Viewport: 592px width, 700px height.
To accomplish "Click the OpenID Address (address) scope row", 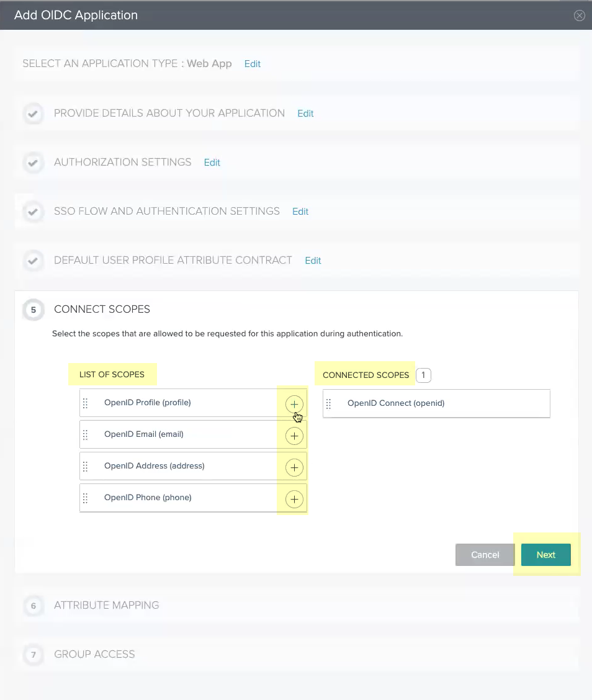I will pyautogui.click(x=154, y=466).
